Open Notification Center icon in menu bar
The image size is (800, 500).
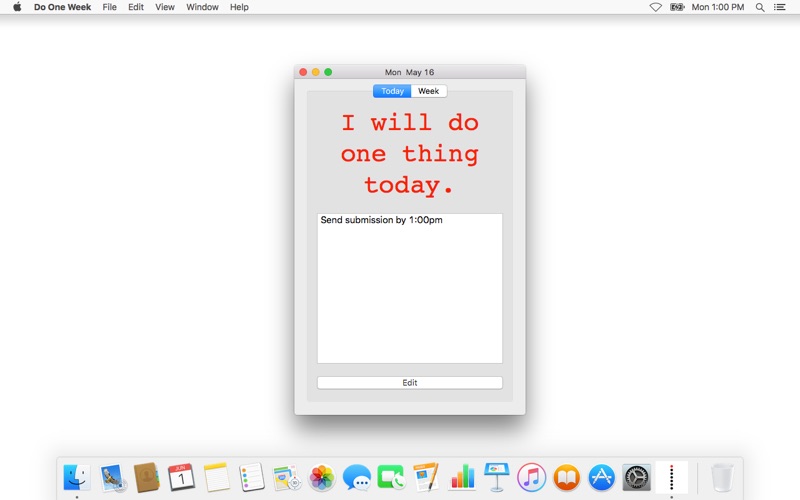(x=780, y=7)
